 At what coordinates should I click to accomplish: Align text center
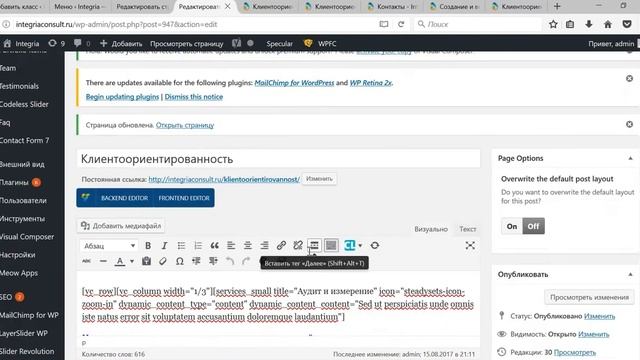[247, 246]
